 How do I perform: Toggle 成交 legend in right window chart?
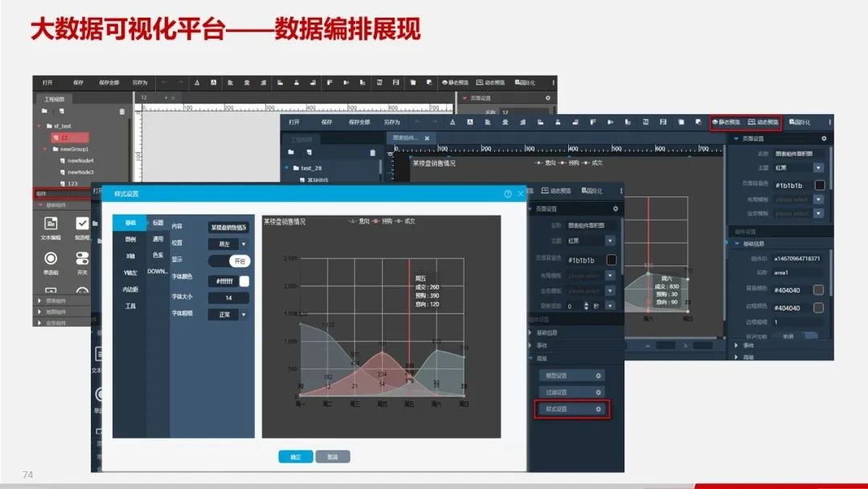point(592,162)
